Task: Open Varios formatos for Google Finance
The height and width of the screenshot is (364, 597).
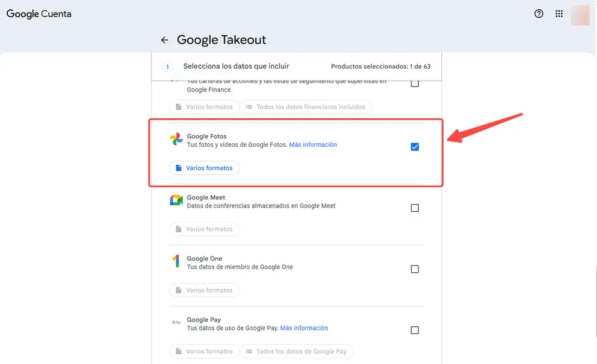Action: click(x=204, y=107)
